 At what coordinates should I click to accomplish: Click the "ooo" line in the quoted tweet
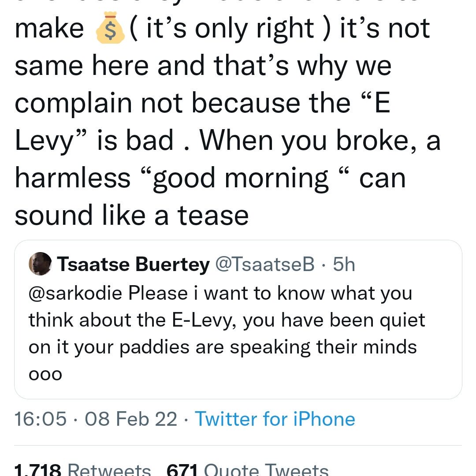(x=45, y=374)
